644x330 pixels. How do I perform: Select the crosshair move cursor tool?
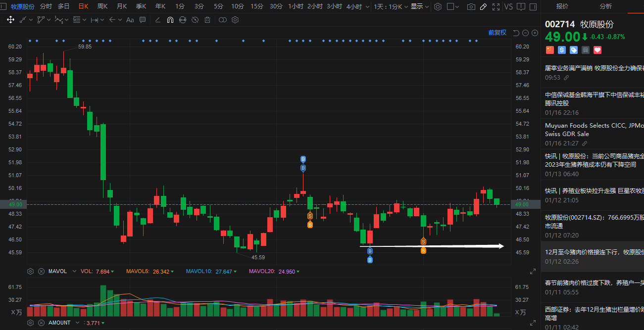tap(10, 20)
